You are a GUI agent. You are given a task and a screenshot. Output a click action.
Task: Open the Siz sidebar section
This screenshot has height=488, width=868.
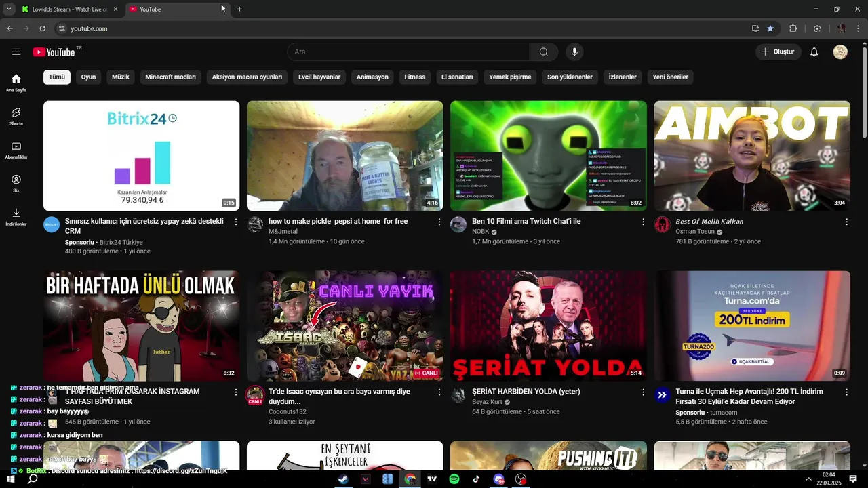point(16,184)
